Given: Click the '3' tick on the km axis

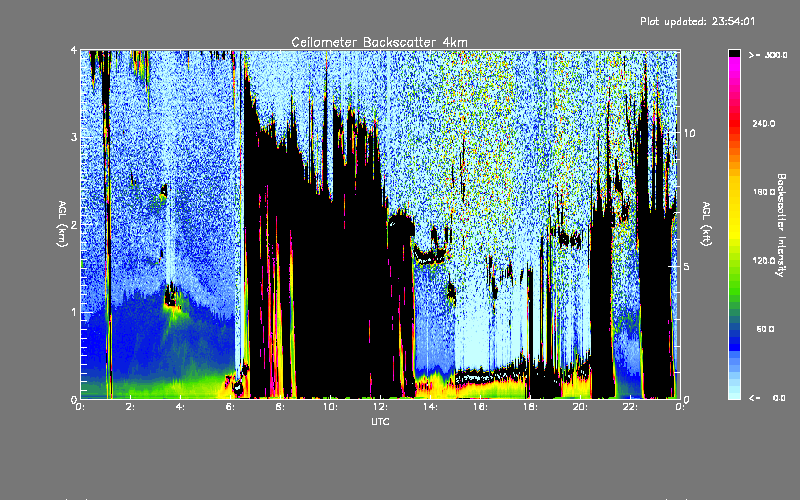Looking at the screenshot, I should [74, 137].
